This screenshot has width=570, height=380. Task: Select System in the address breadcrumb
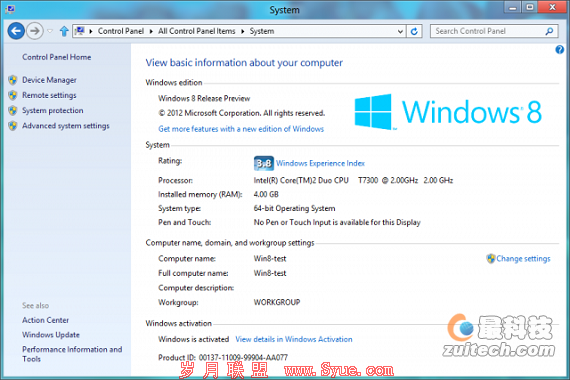coord(262,31)
